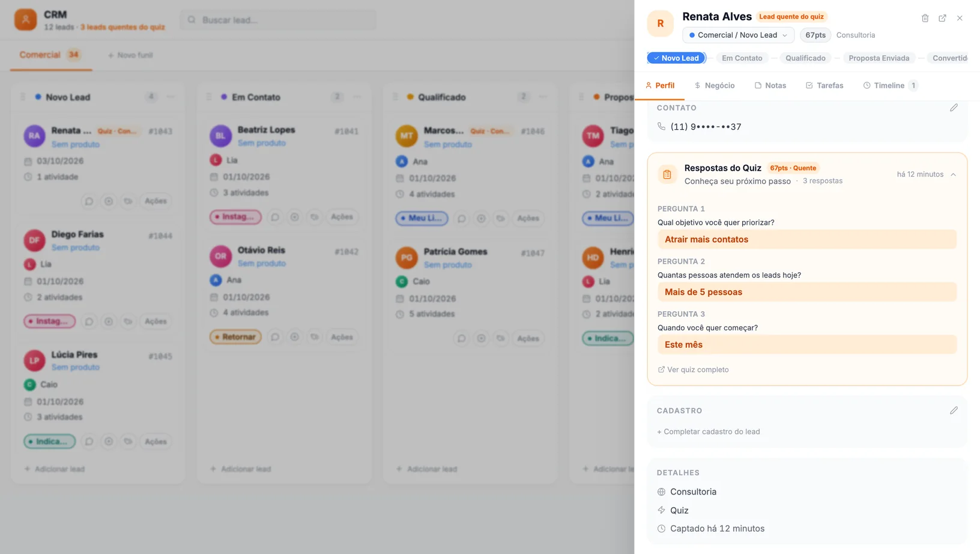Switch to the Perfil tab
Image resolution: width=980 pixels, height=554 pixels.
[x=660, y=85]
